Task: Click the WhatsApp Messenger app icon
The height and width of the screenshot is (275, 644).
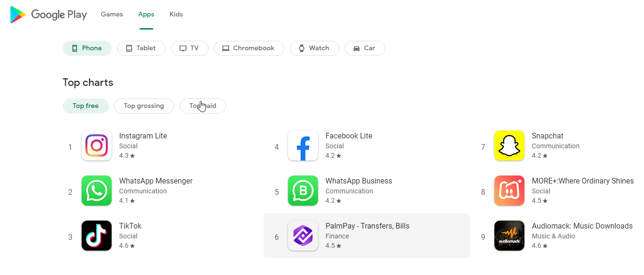Action: point(97,191)
